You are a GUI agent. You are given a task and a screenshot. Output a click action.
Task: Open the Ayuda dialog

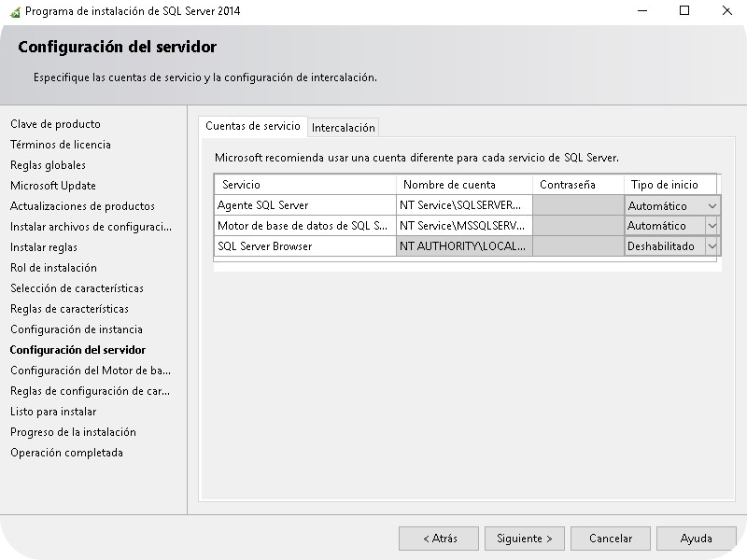pyautogui.click(x=696, y=539)
